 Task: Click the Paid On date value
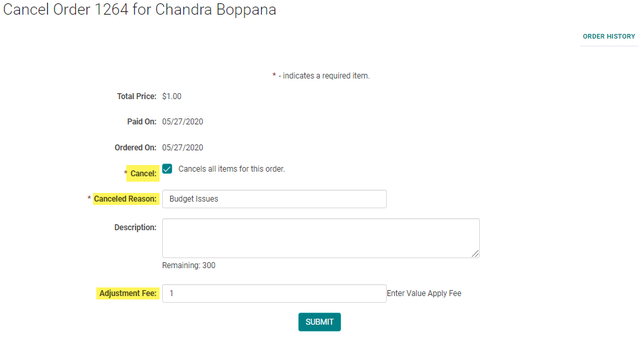182,122
